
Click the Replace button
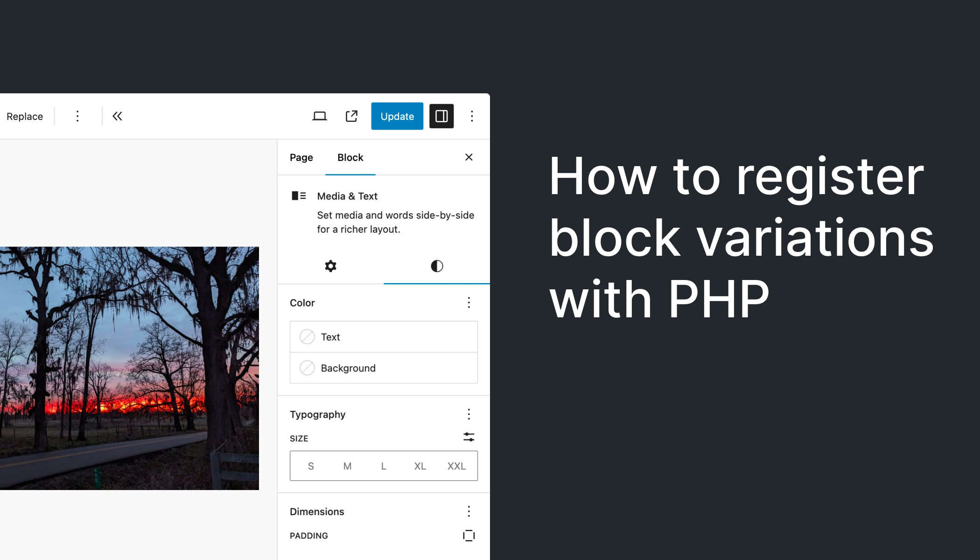24,116
